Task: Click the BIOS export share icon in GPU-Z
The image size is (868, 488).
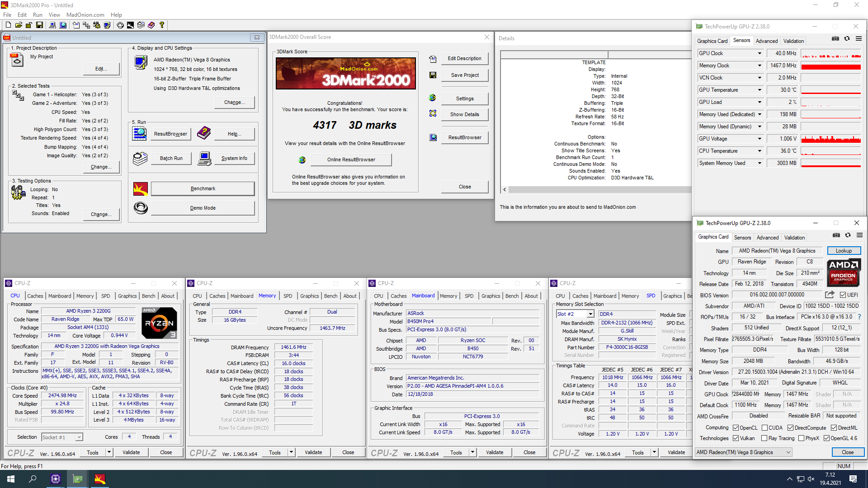Action: [830, 295]
